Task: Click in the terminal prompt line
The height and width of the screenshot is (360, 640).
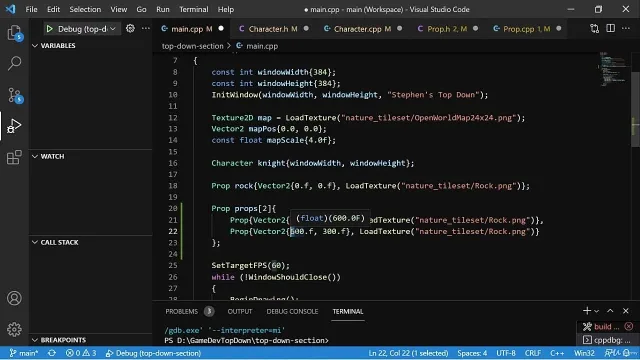Action: tap(247, 340)
